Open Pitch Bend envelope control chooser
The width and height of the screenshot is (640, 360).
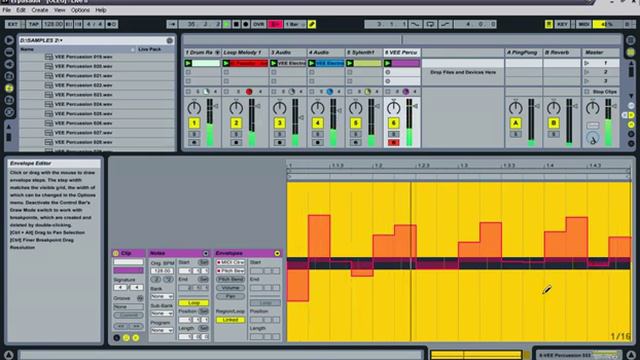pyautogui.click(x=231, y=271)
